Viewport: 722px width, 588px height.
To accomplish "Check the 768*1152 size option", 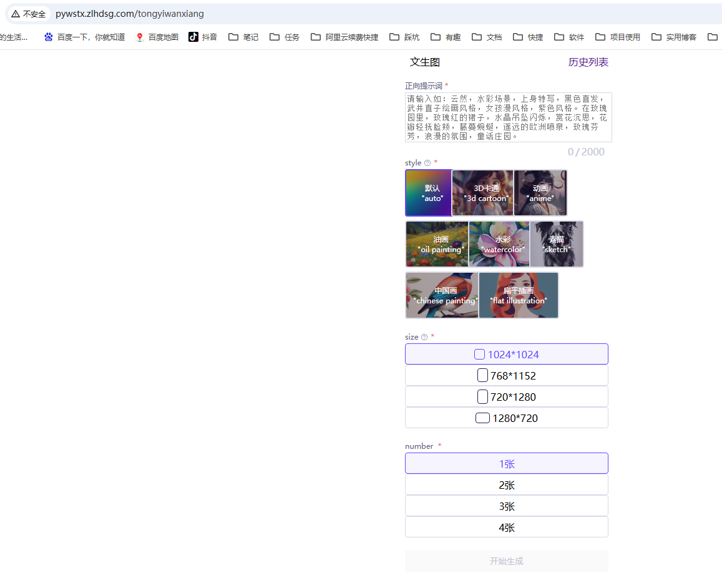I will [482, 375].
